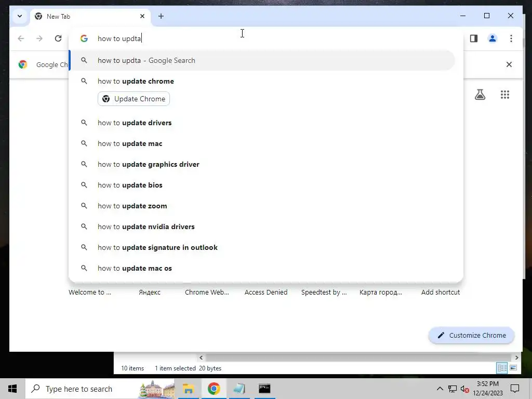Open the Карта город... shortcut
This screenshot has height=399, width=532.
coord(381,292)
